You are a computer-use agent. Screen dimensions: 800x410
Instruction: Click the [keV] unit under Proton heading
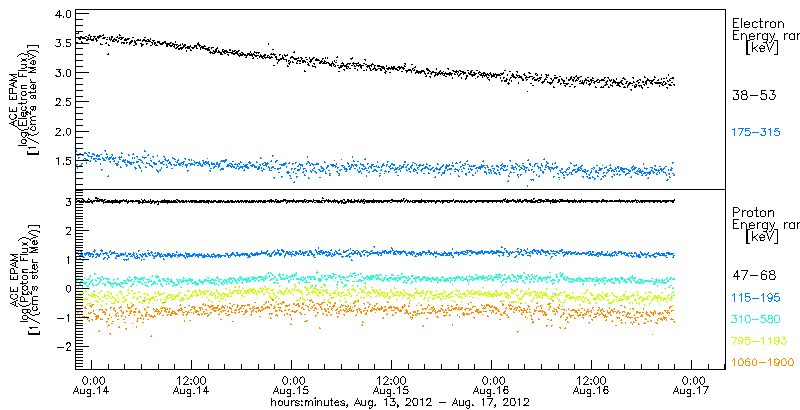click(762, 237)
